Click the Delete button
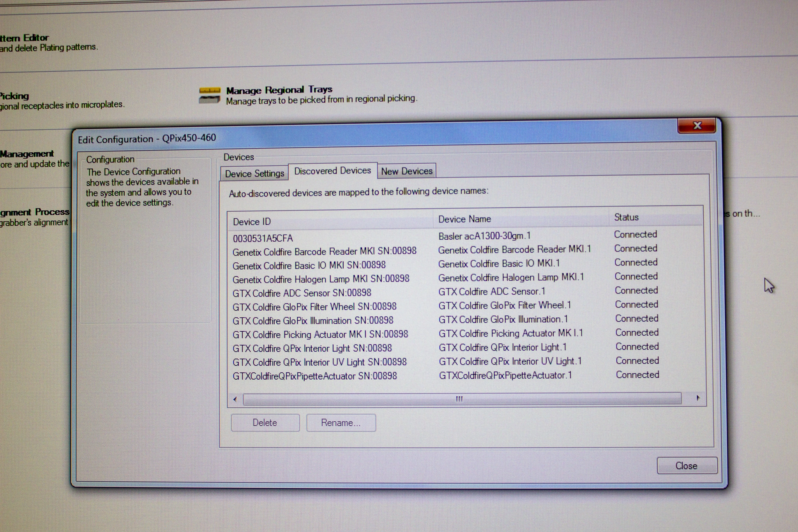Screen dimensions: 798x532 coord(265,422)
